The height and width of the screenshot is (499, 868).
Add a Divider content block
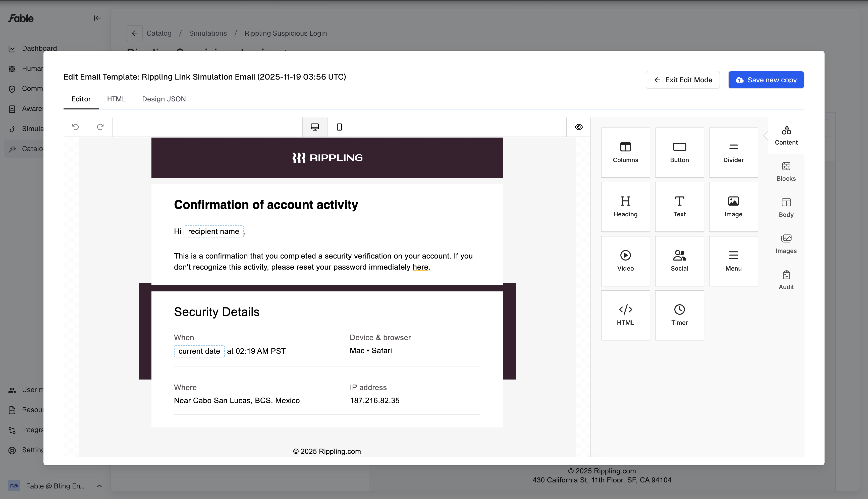click(x=733, y=153)
